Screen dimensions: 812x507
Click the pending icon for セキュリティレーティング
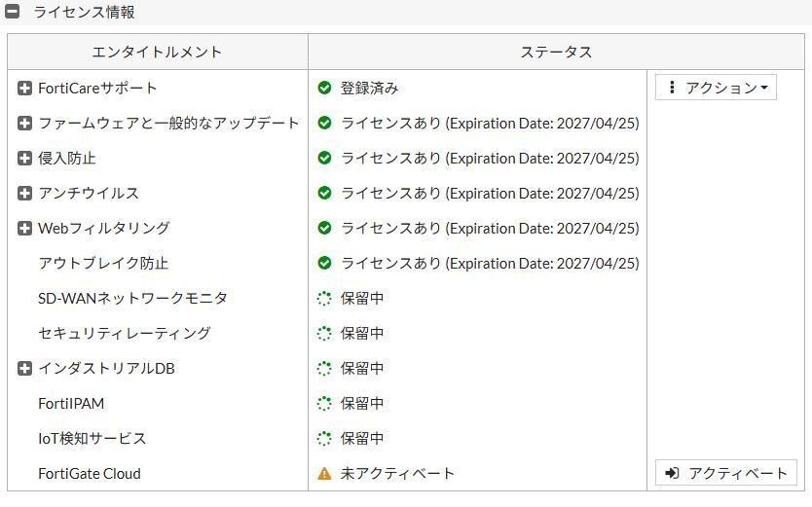click(x=324, y=333)
